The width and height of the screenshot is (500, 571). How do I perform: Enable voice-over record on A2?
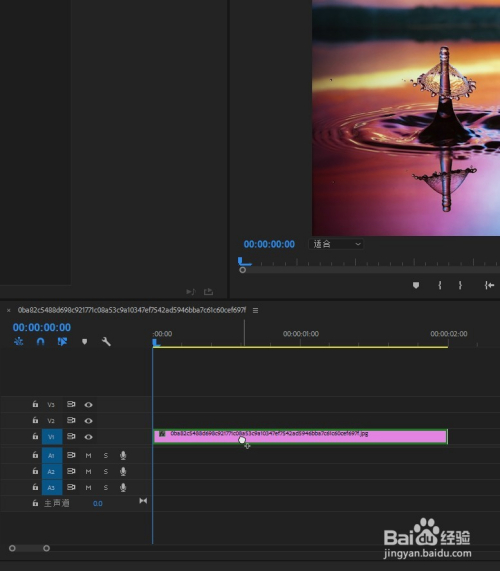pyautogui.click(x=123, y=471)
